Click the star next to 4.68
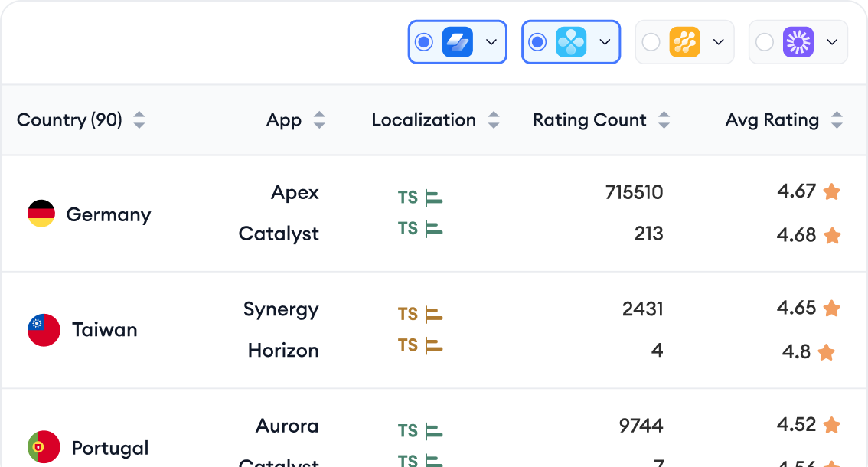 [x=832, y=236]
